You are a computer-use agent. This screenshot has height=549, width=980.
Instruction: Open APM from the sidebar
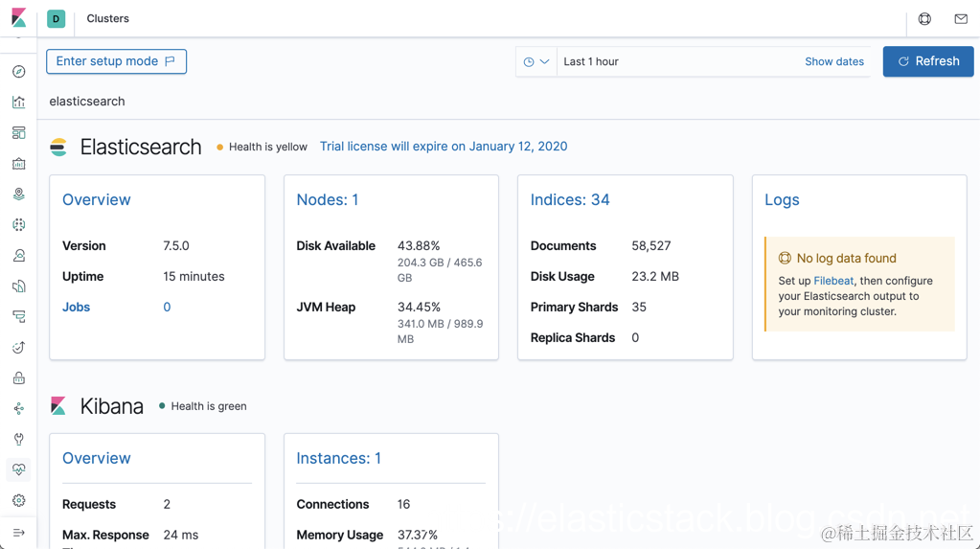(x=19, y=316)
